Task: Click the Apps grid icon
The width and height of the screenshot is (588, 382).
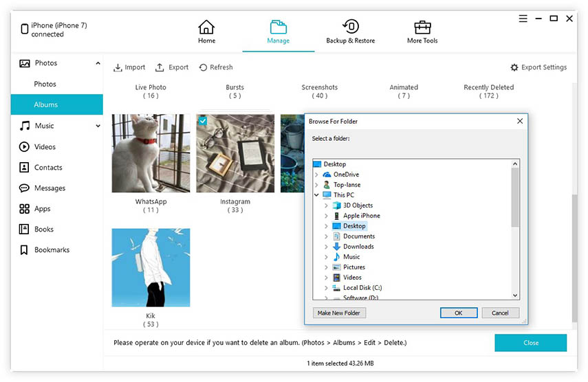Action: coord(24,209)
